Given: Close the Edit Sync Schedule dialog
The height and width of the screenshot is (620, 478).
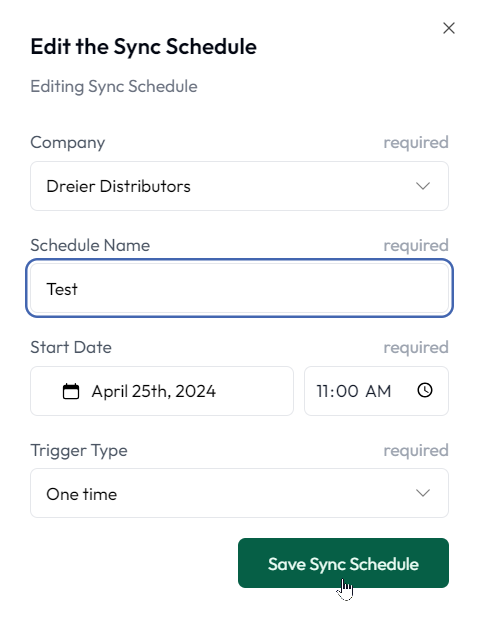Looking at the screenshot, I should coord(449,28).
